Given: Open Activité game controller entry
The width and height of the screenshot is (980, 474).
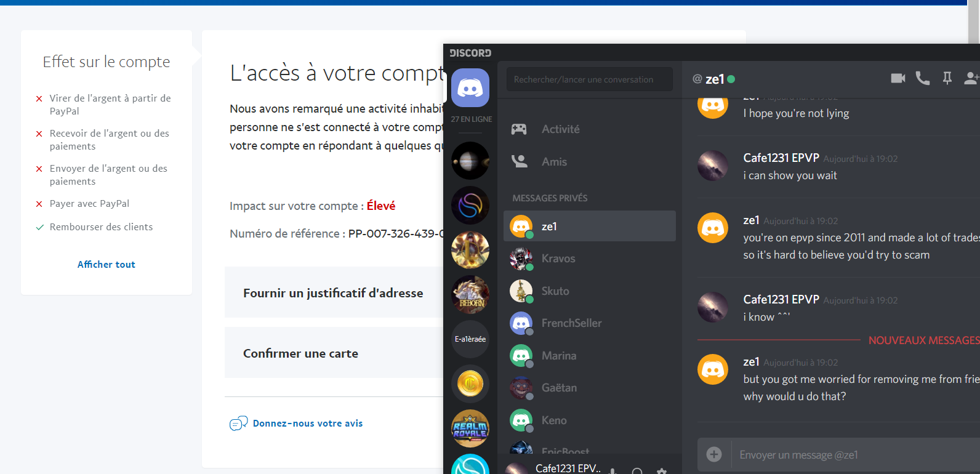Looking at the screenshot, I should point(590,129).
